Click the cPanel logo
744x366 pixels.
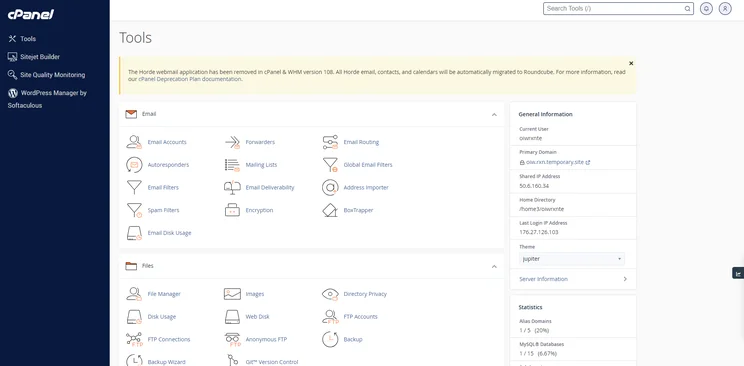(x=30, y=14)
